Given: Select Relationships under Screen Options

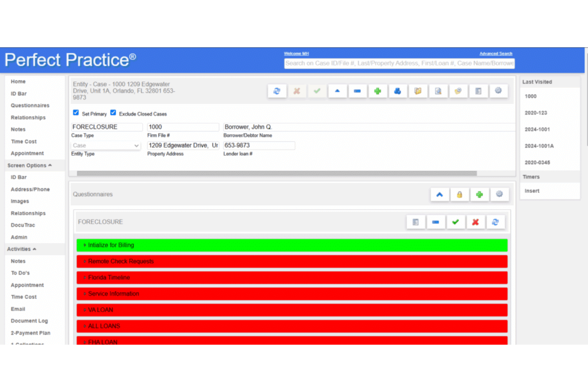Looking at the screenshot, I should coord(28,213).
